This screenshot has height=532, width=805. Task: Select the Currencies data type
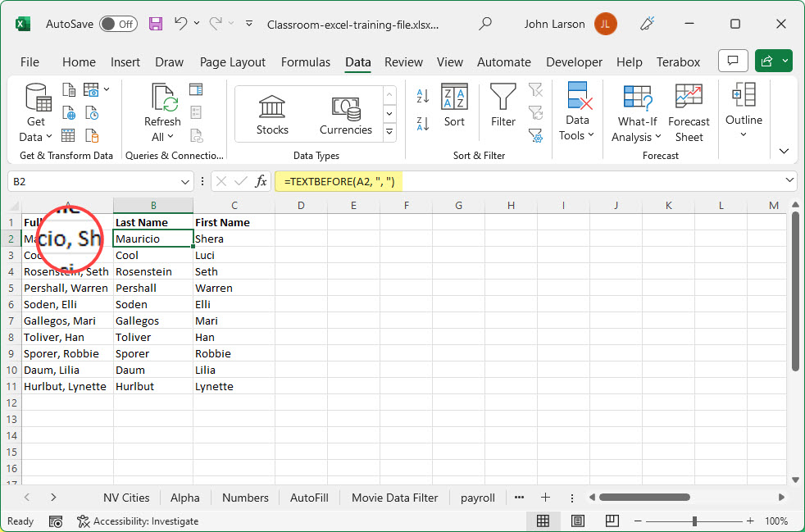click(x=345, y=114)
